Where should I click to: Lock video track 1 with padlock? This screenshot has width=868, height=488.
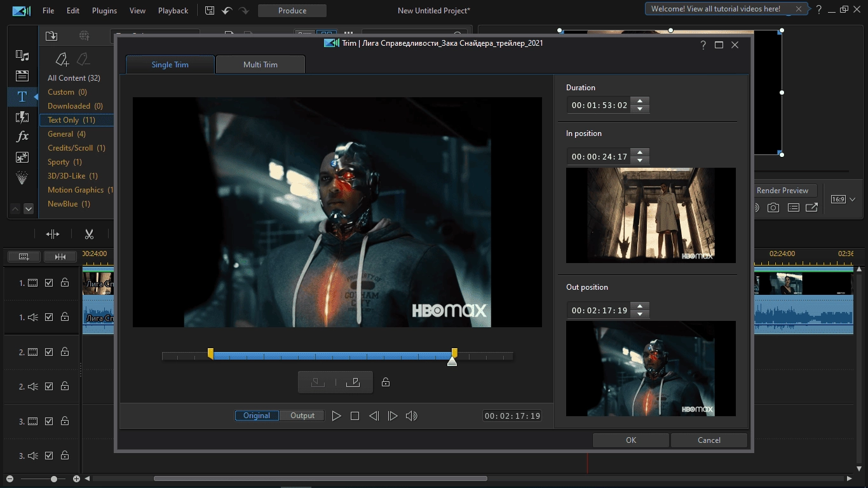[x=65, y=283]
